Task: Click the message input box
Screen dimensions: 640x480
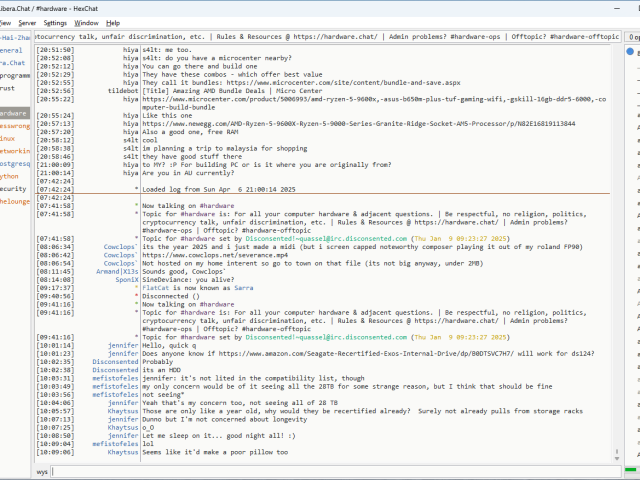Action: (x=330, y=470)
